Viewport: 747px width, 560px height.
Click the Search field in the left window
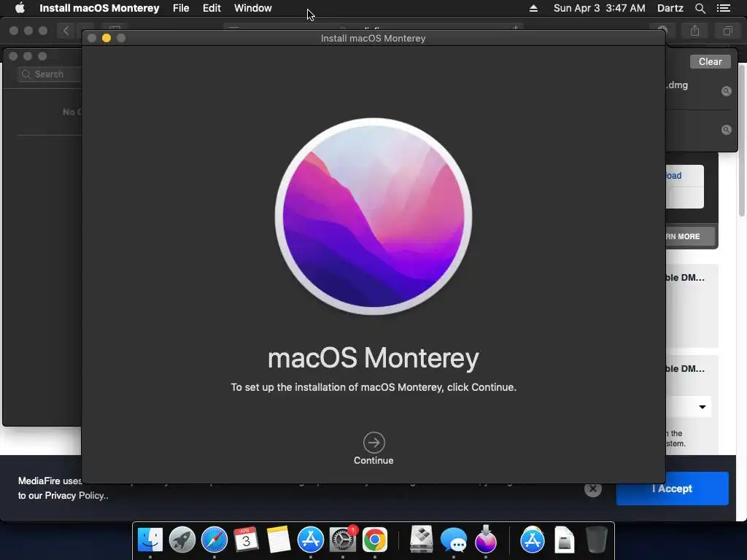pyautogui.click(x=49, y=74)
